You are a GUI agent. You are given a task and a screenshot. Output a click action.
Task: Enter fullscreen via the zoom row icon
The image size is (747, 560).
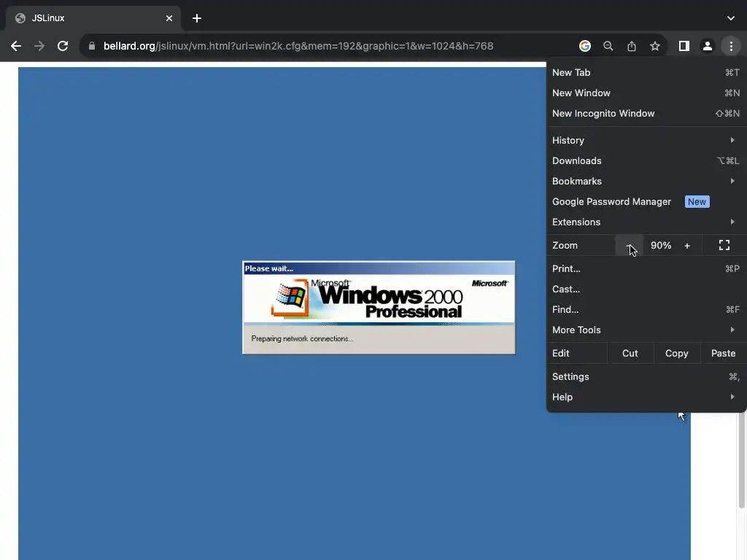coord(724,245)
